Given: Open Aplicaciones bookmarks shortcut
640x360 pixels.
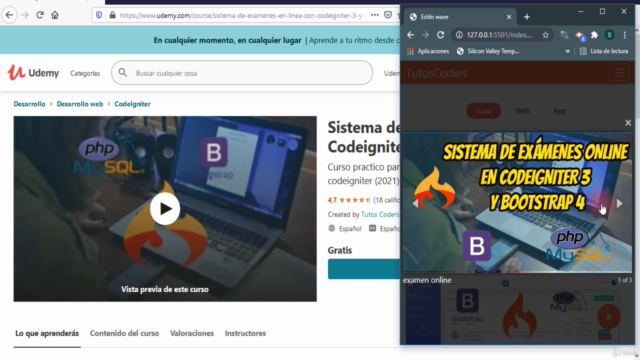Looking at the screenshot, I should (428, 51).
